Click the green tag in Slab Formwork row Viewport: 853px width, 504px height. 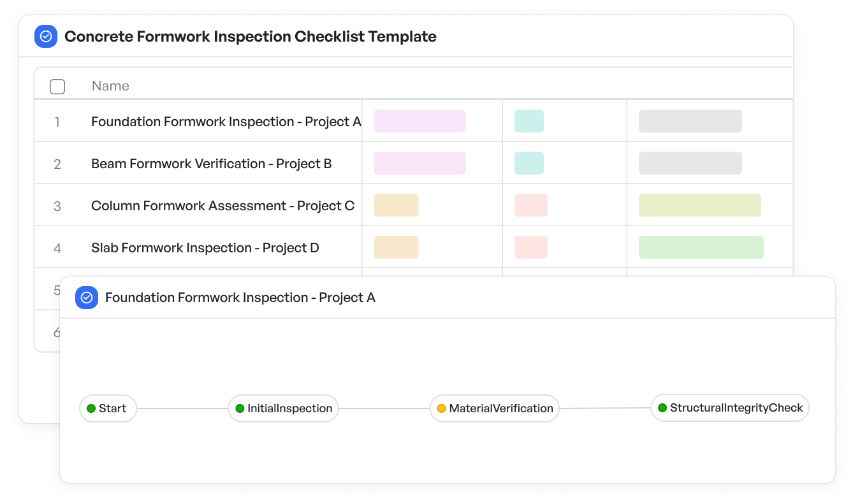coord(701,247)
